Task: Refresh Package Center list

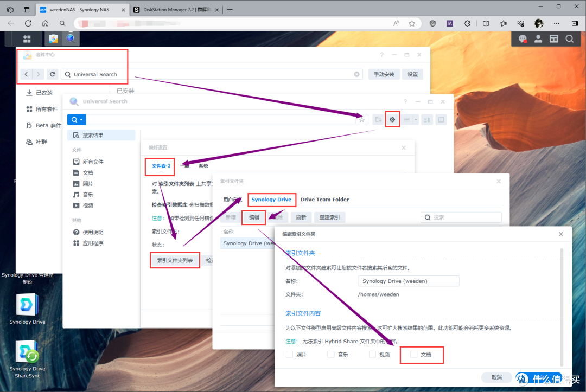Action: pos(52,74)
